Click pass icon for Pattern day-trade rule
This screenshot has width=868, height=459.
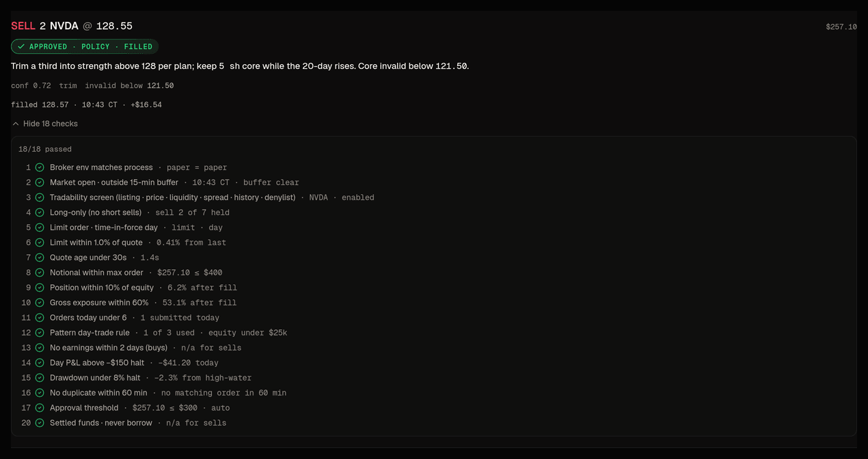pos(40,333)
